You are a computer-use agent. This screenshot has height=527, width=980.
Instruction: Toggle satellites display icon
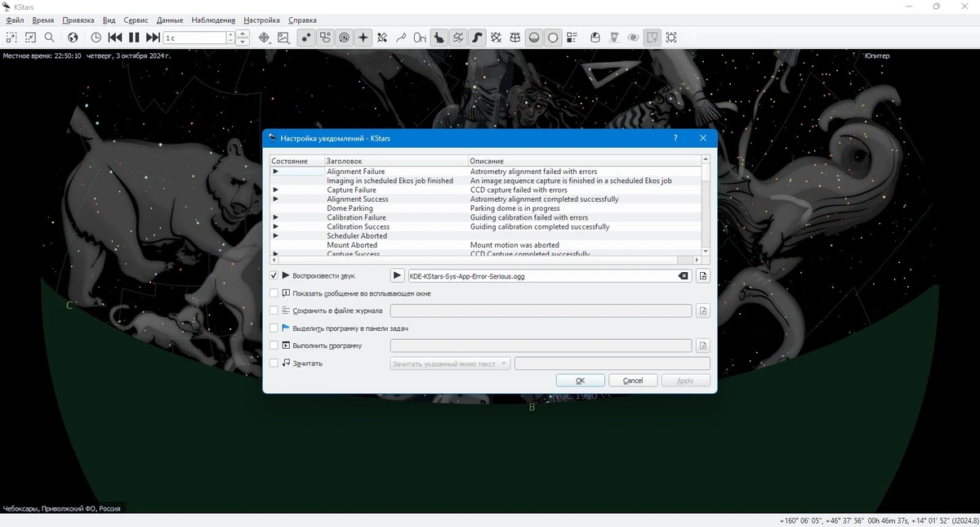tap(382, 38)
